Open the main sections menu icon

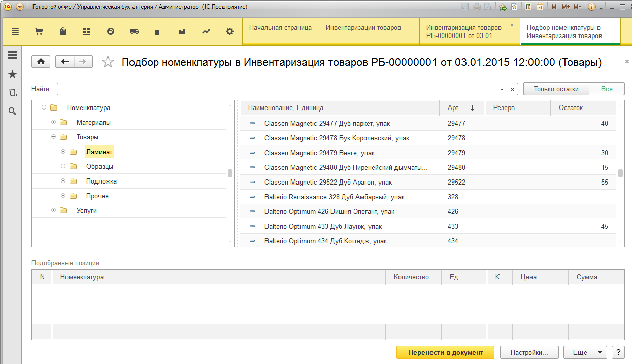coord(15,31)
